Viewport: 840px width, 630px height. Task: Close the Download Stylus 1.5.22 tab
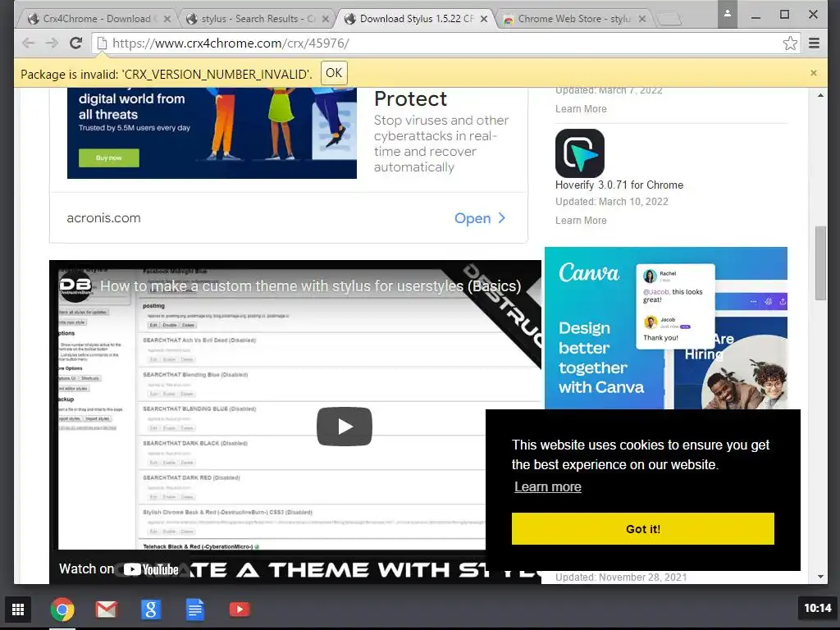coord(484,19)
